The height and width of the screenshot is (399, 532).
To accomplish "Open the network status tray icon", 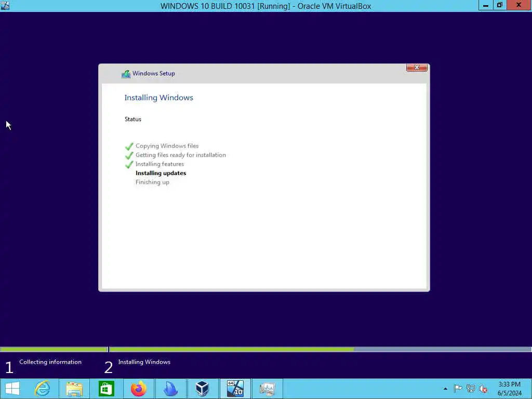I will 471,389.
